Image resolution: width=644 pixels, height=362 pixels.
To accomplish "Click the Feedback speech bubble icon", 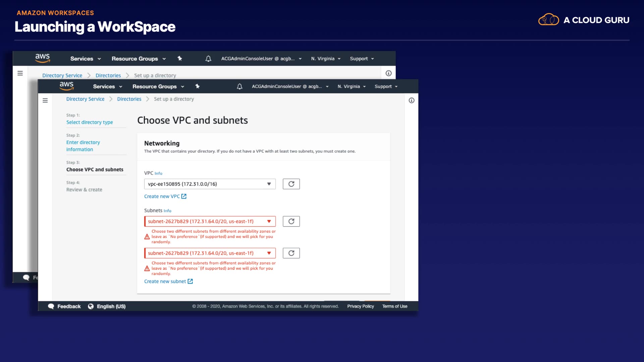I will 51,306.
